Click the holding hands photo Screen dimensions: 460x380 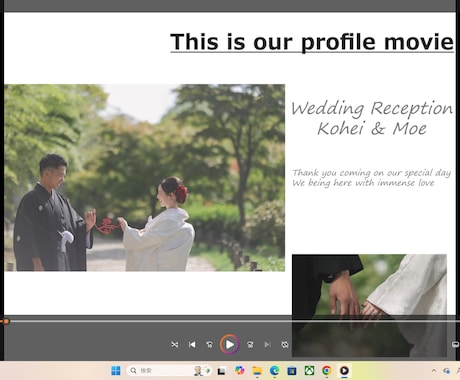pyautogui.click(x=369, y=305)
